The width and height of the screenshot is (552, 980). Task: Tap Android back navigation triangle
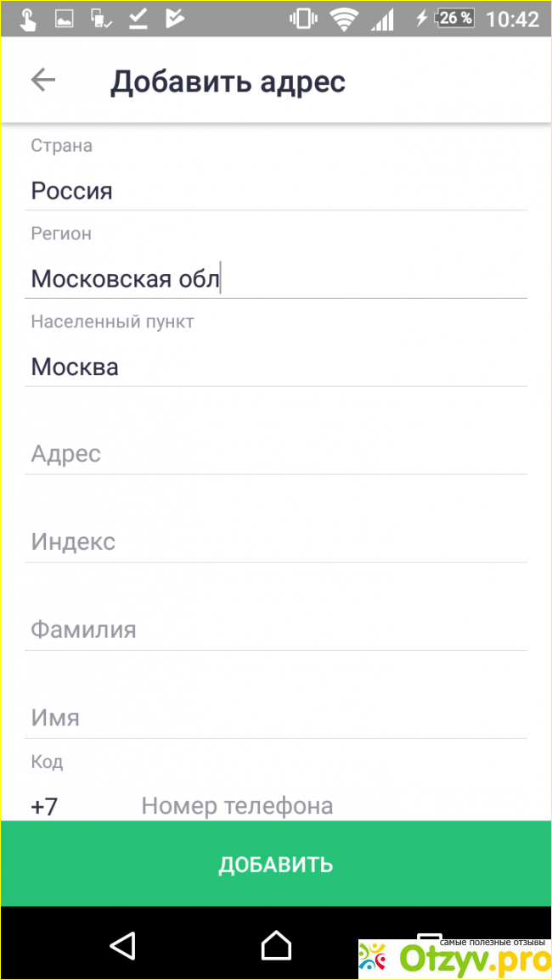click(x=122, y=944)
